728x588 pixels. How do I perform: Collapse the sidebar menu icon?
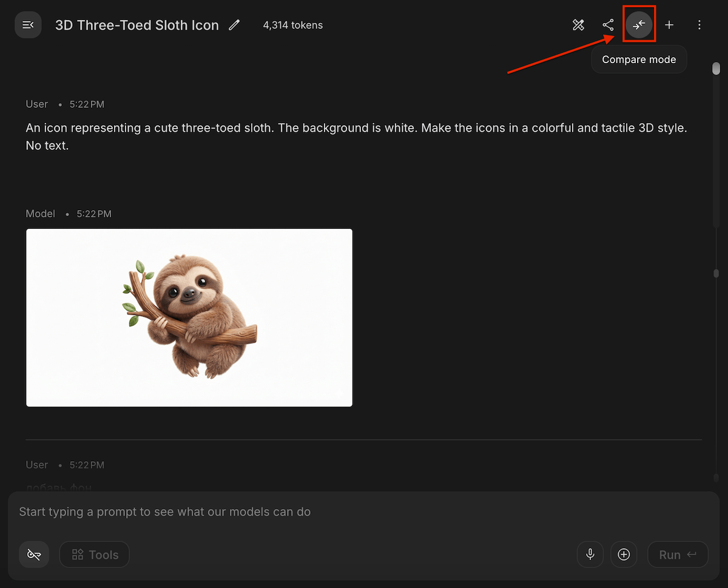[28, 25]
